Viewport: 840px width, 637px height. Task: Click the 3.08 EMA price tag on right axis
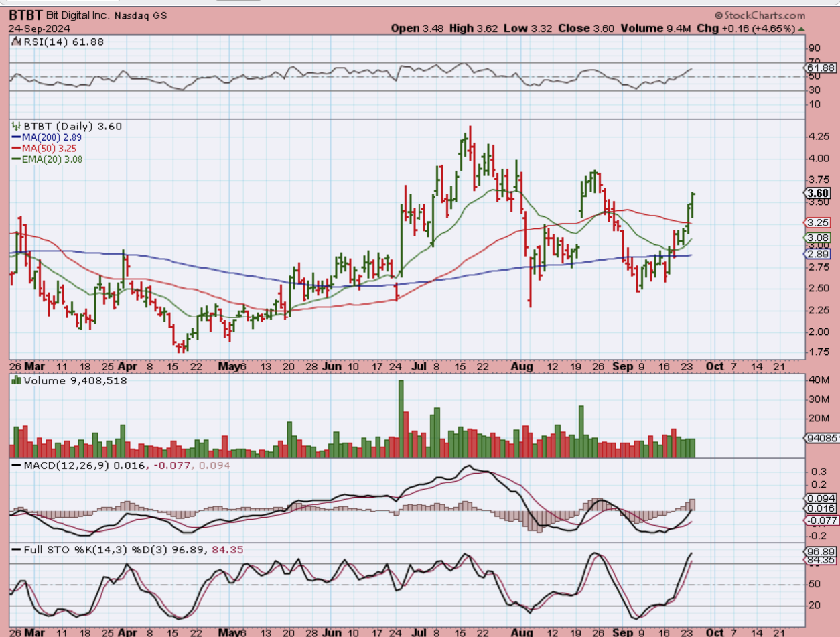(819, 238)
